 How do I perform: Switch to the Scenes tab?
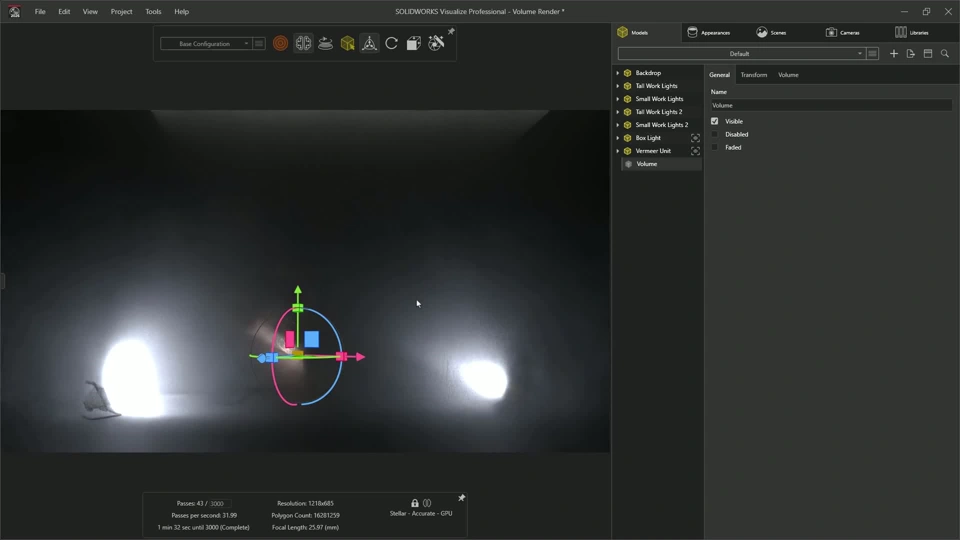pos(771,32)
